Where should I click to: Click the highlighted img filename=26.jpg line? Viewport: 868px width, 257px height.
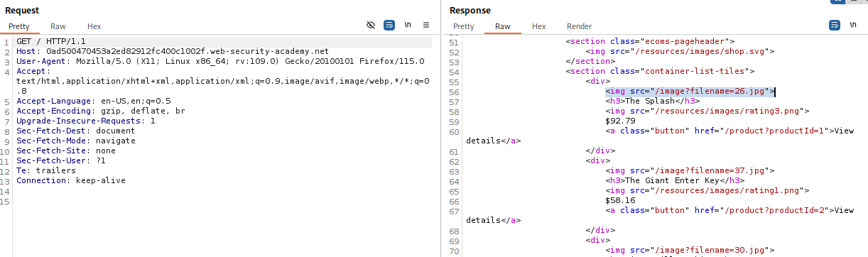pyautogui.click(x=689, y=92)
